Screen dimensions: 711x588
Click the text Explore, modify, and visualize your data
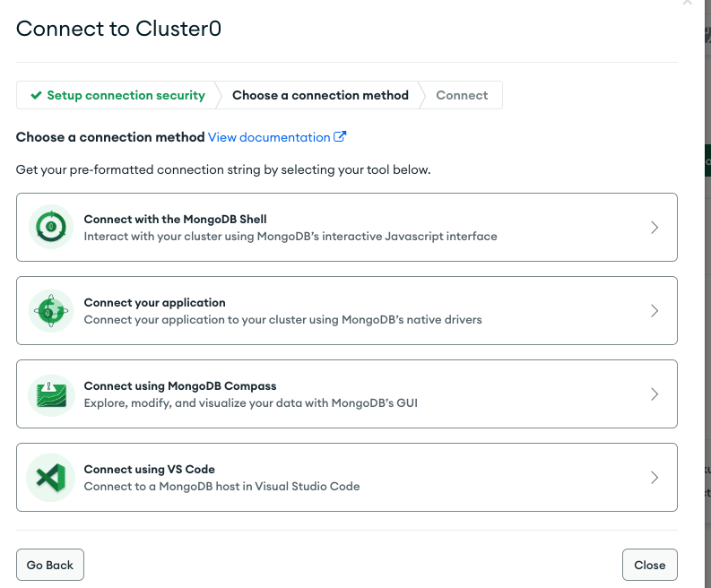point(250,403)
